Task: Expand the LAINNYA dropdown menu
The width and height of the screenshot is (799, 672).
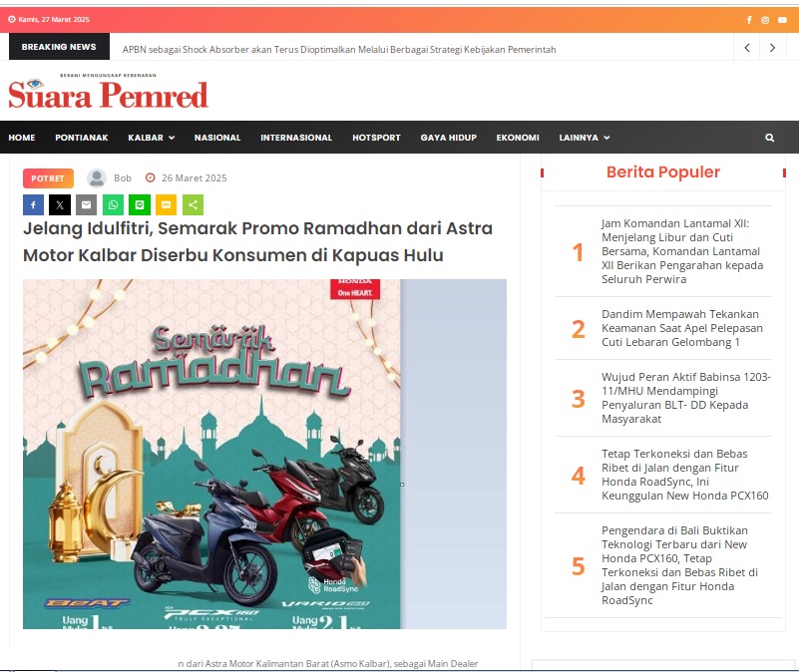Action: point(585,138)
